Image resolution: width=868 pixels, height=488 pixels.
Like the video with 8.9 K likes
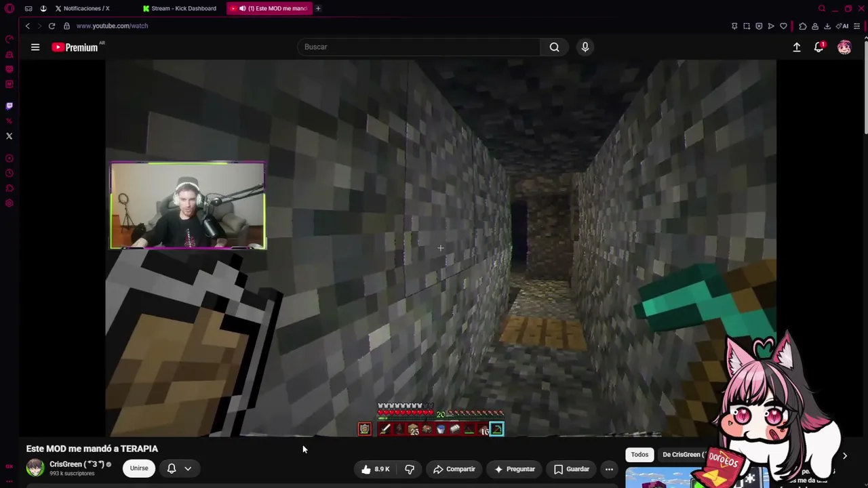pyautogui.click(x=375, y=469)
